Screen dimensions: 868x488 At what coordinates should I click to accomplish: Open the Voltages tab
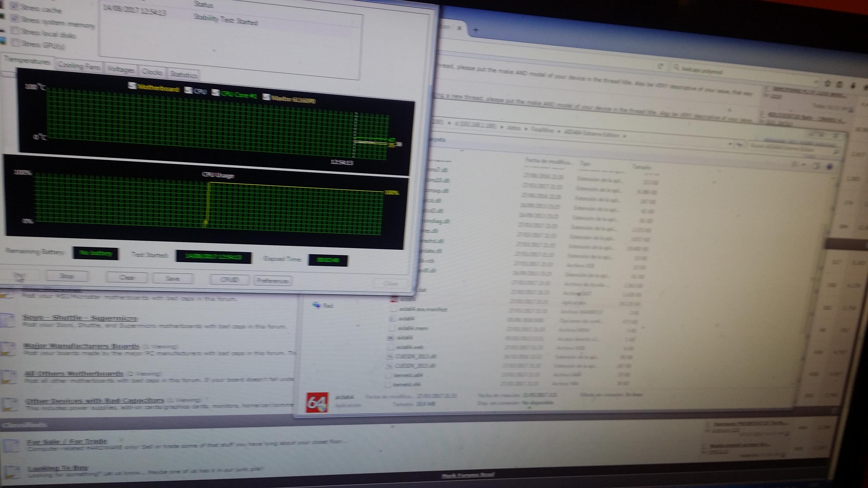121,69
